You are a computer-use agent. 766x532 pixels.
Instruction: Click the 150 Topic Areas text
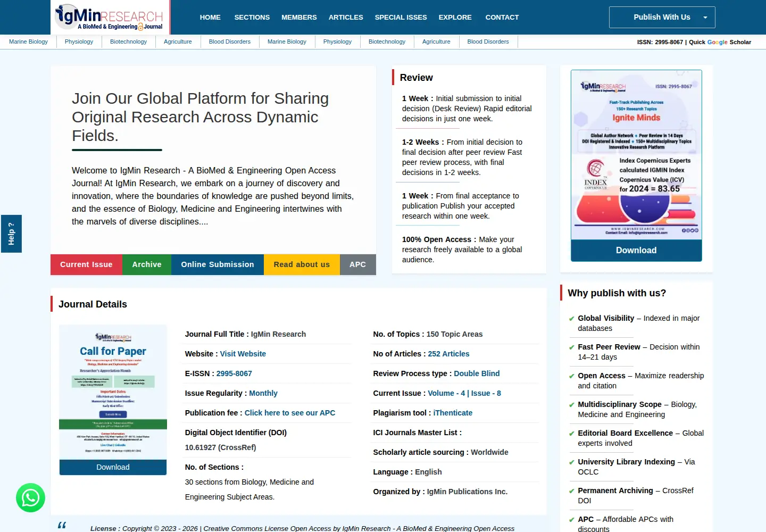point(454,334)
